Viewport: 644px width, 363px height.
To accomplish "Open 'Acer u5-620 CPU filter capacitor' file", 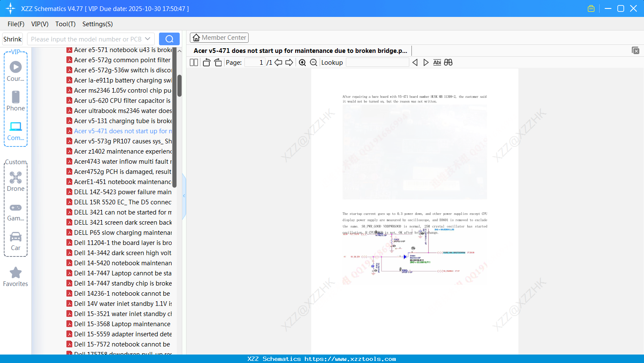I will click(119, 101).
